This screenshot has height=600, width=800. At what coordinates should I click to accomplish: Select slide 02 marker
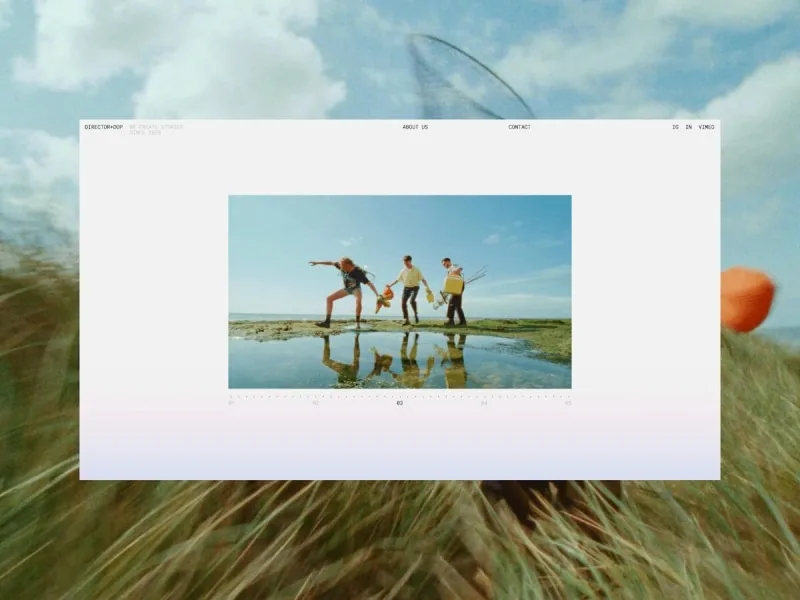315,403
